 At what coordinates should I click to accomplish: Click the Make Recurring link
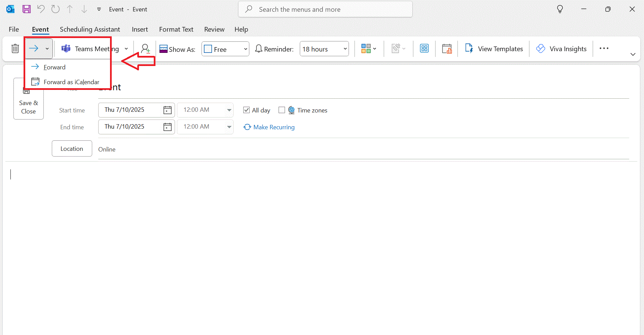point(269,127)
